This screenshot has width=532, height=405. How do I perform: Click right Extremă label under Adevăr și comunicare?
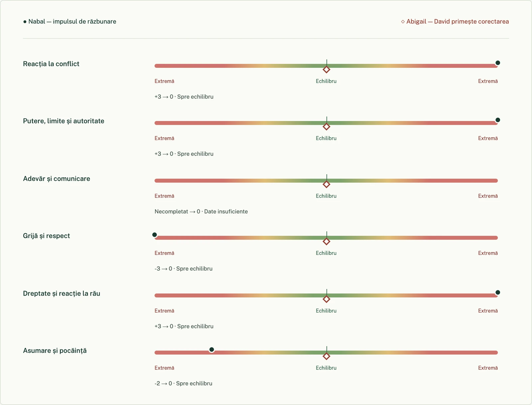tap(488, 196)
